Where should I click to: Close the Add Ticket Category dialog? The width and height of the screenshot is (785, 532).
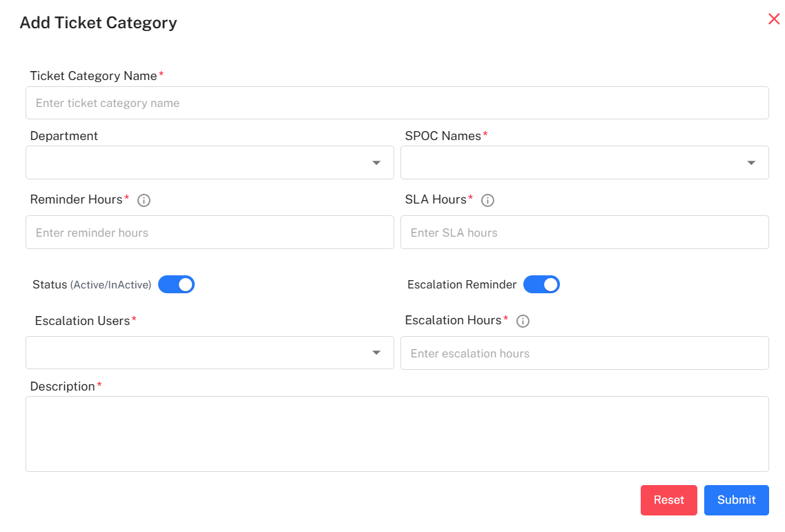tap(773, 19)
